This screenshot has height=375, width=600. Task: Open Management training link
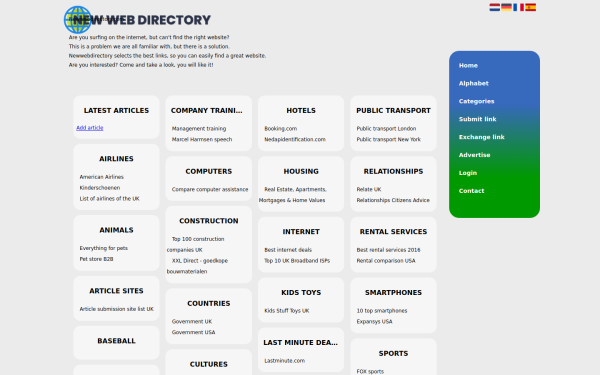point(199,129)
